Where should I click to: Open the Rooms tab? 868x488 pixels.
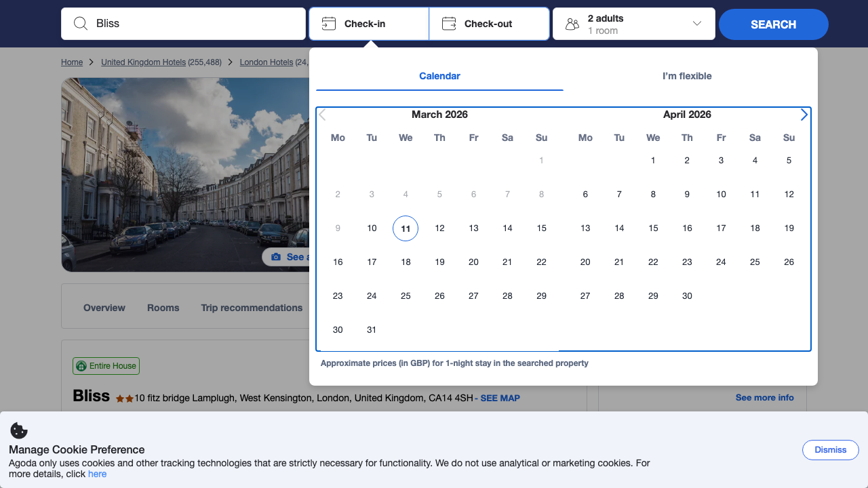click(163, 308)
